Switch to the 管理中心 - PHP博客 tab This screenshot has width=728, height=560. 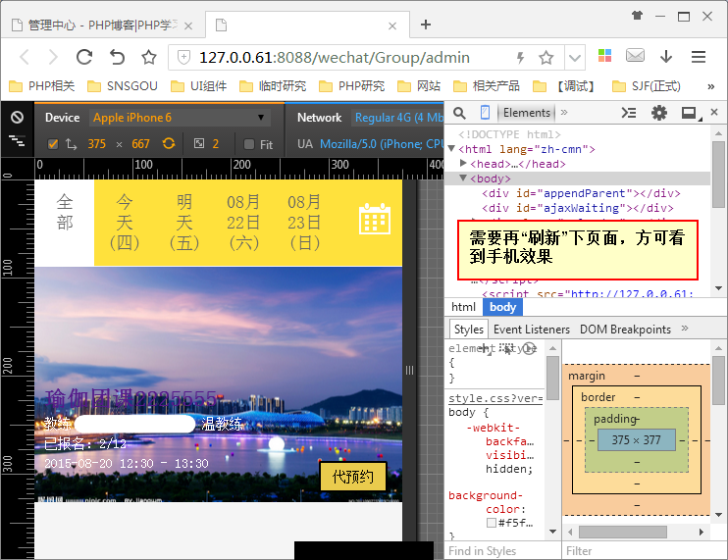[103, 25]
